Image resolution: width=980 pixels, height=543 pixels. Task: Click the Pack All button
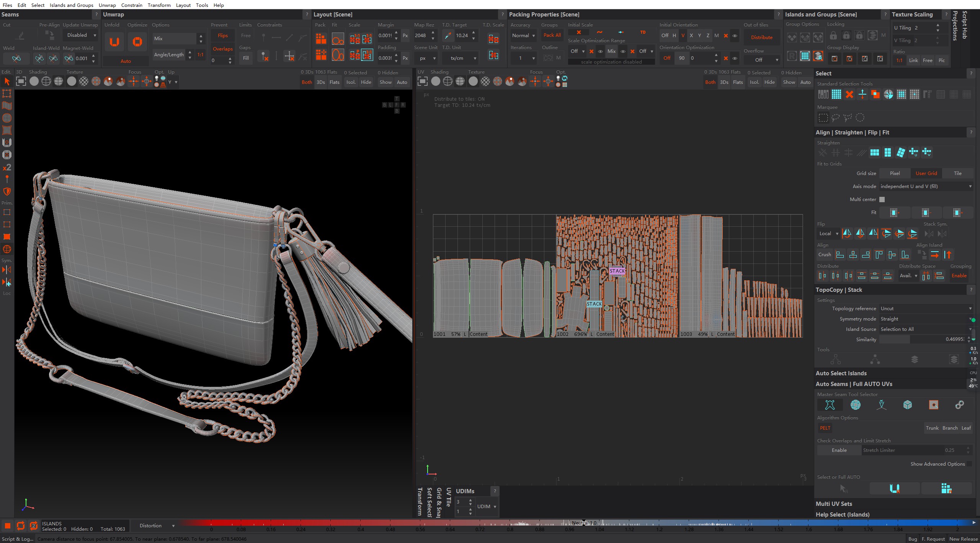coord(552,35)
